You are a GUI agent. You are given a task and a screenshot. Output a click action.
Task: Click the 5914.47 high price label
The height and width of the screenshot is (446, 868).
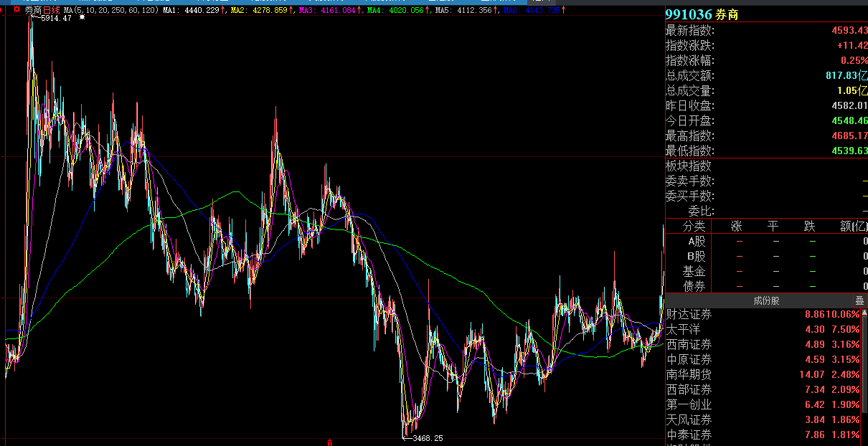point(56,18)
